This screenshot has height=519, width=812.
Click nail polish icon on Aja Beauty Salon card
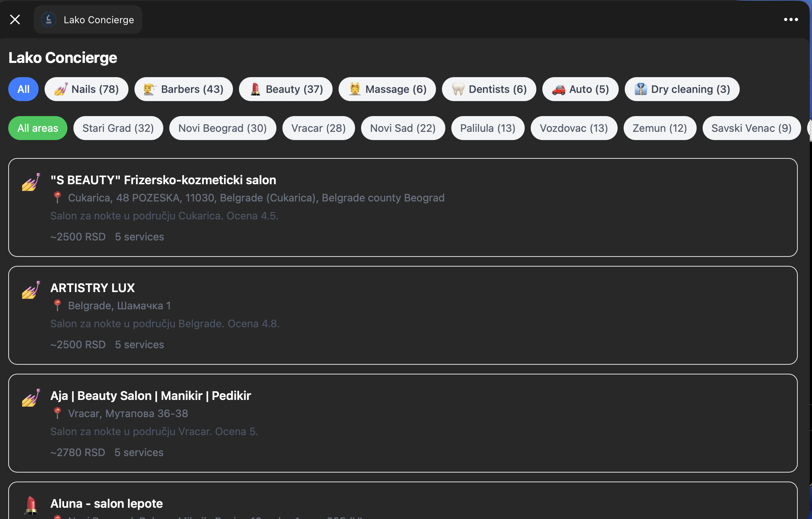click(31, 398)
